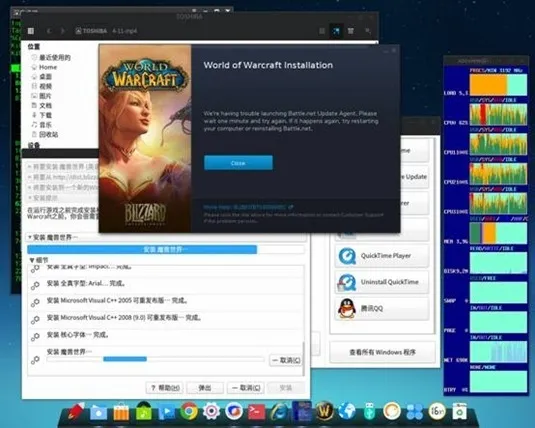Open 音乐 in file manager sidebar
This screenshot has height=428, width=535.
(x=41, y=125)
